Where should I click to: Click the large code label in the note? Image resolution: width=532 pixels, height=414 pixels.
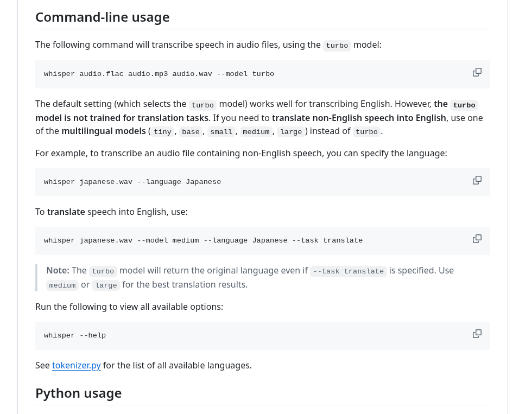(x=106, y=285)
